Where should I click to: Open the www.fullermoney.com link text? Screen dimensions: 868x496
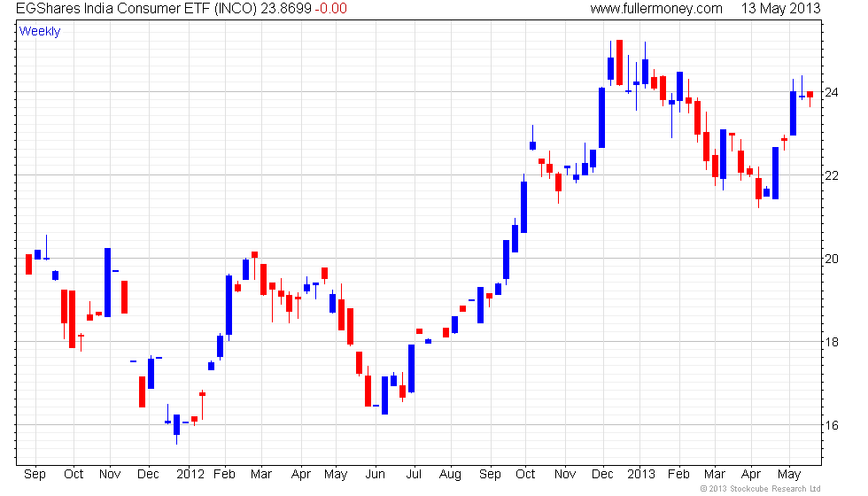(x=656, y=9)
